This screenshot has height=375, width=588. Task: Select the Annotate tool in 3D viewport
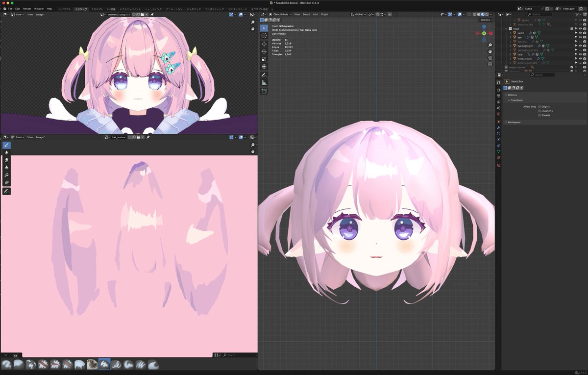click(x=264, y=75)
